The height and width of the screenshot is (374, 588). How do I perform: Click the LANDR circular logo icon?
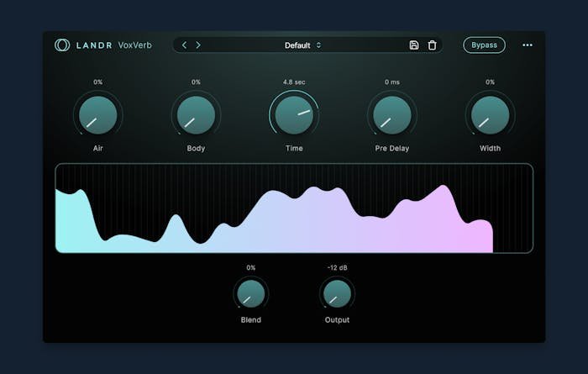[x=62, y=45]
